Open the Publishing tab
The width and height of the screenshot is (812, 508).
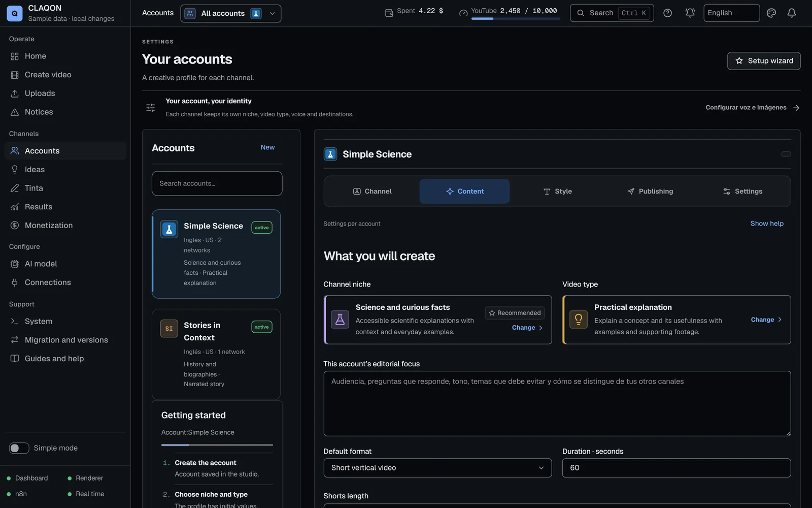point(650,192)
